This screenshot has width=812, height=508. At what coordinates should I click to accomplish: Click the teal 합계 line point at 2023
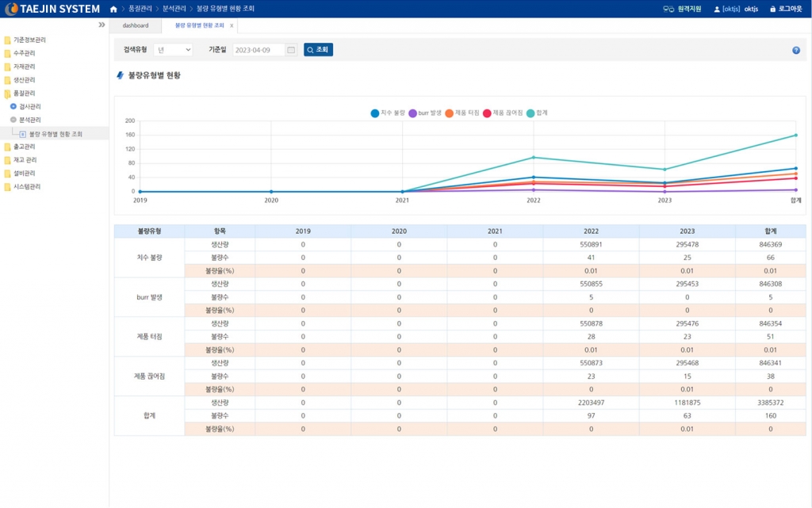(x=665, y=170)
